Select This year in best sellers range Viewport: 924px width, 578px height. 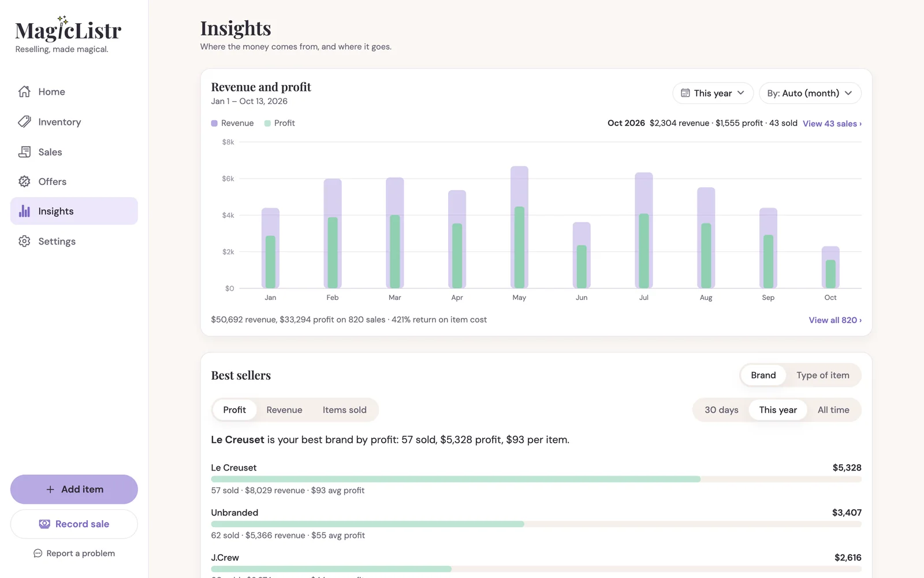(x=778, y=410)
